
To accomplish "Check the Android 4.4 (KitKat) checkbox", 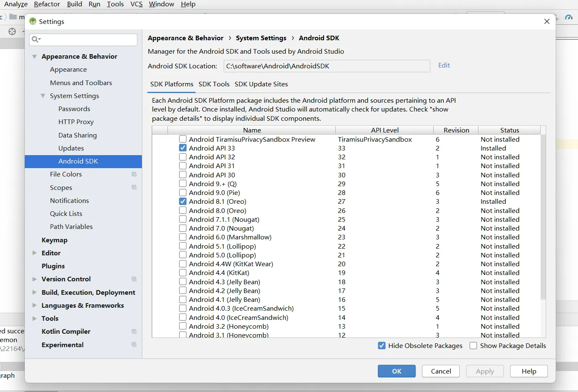I will click(183, 273).
